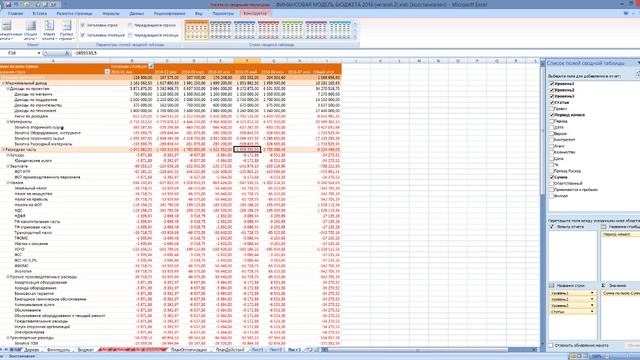Apply the orange pivot table style

(197, 30)
